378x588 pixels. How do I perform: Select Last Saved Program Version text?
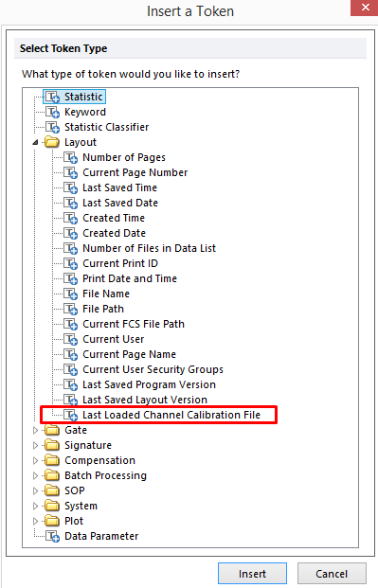pos(149,384)
